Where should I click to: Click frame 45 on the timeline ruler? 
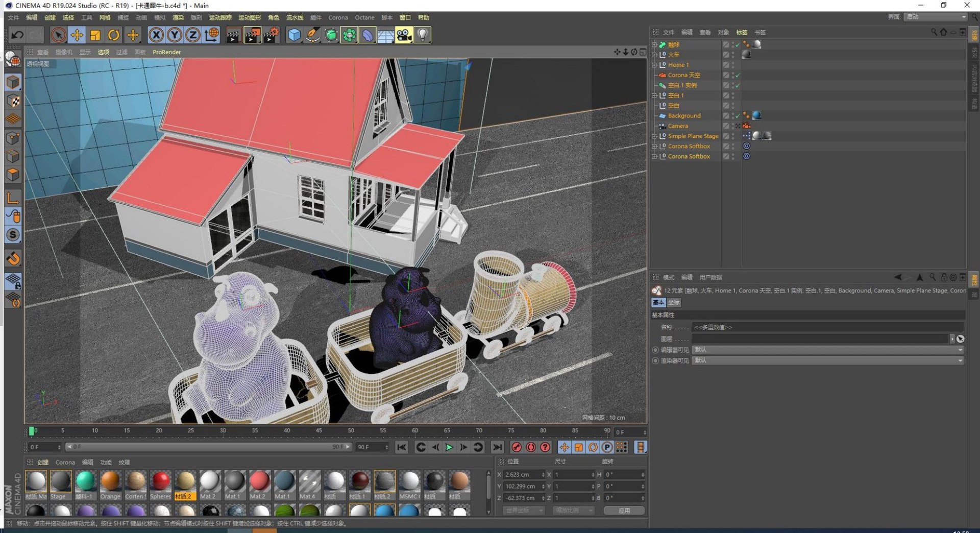[318, 431]
